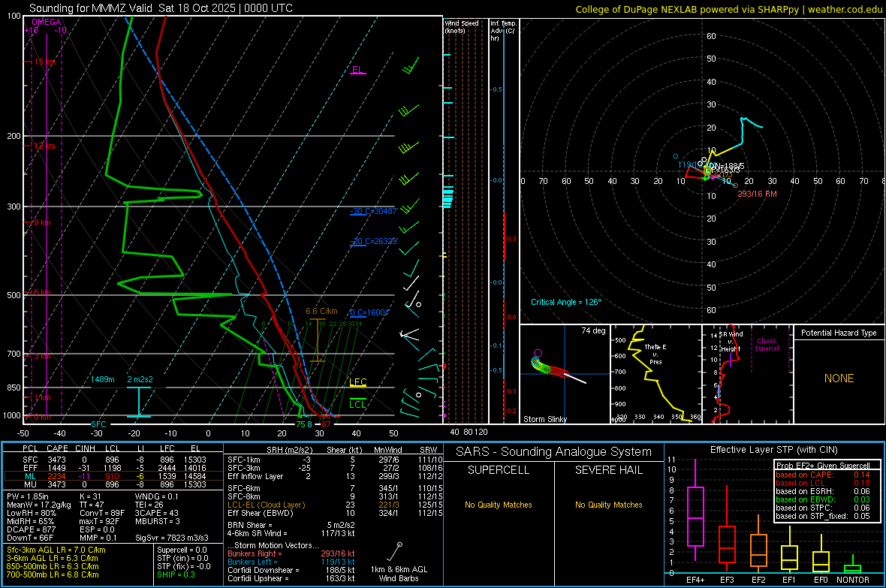
Task: Click the MeanW = 17.2g/kg value
Action: (39, 505)
